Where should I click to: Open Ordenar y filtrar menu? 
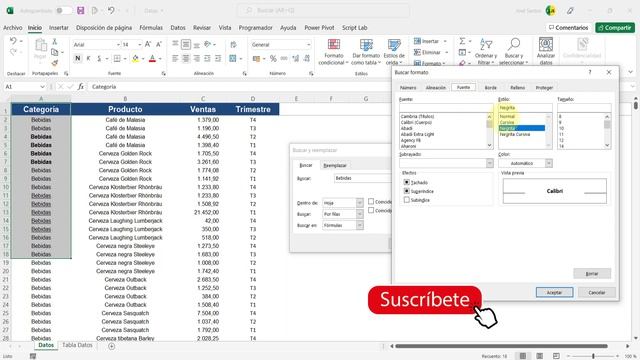point(486,52)
